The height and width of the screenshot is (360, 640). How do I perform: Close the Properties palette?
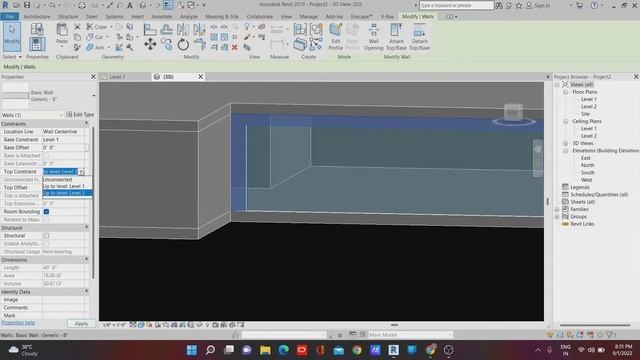click(x=93, y=77)
